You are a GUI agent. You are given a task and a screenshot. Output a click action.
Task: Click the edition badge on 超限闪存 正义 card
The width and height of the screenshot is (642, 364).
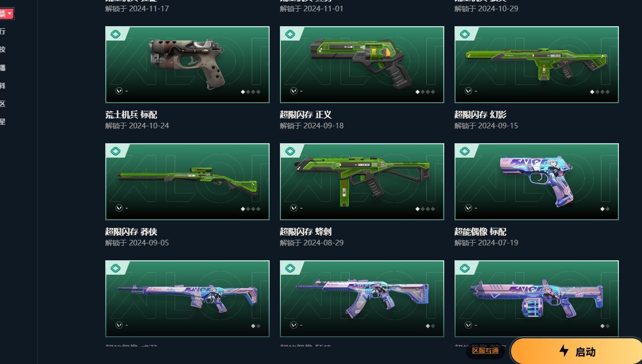[290, 34]
